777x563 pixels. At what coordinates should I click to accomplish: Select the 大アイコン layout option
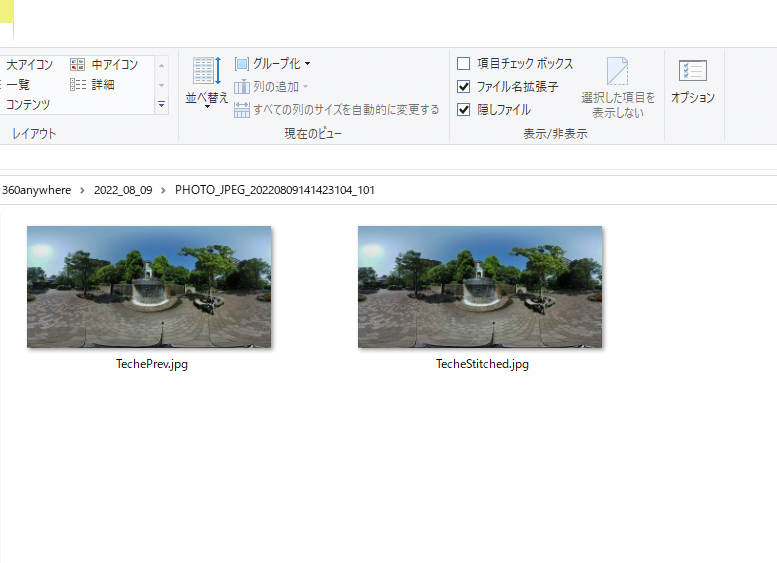pos(27,64)
